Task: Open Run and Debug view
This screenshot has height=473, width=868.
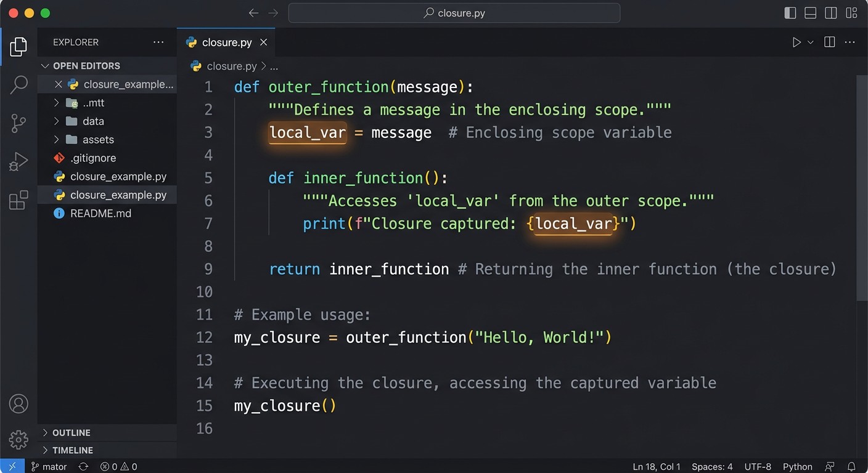Action: [18, 162]
